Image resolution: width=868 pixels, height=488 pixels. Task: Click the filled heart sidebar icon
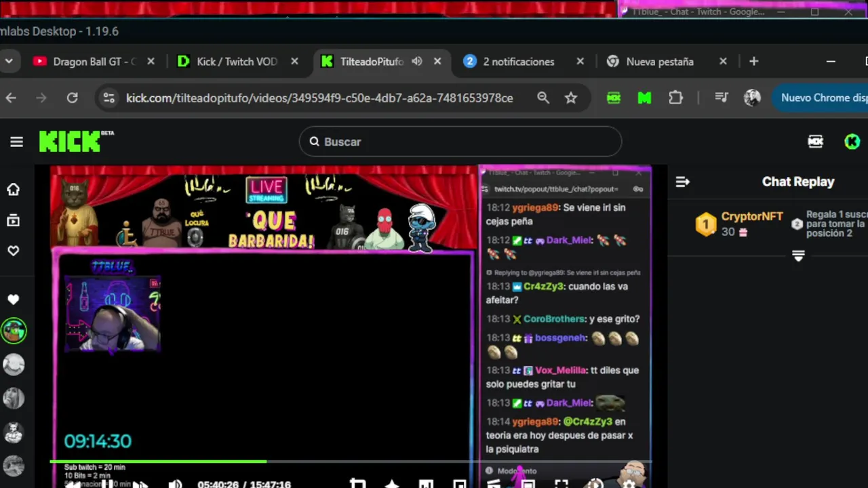pos(13,299)
